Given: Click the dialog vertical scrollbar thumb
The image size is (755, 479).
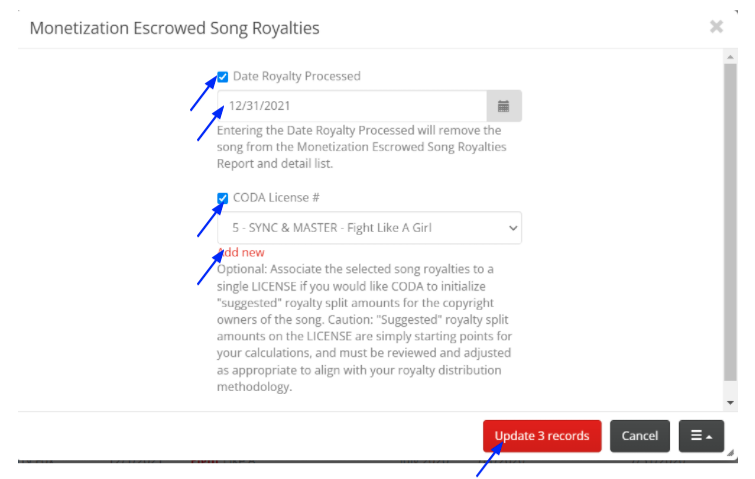Looking at the screenshot, I should click(x=730, y=221).
